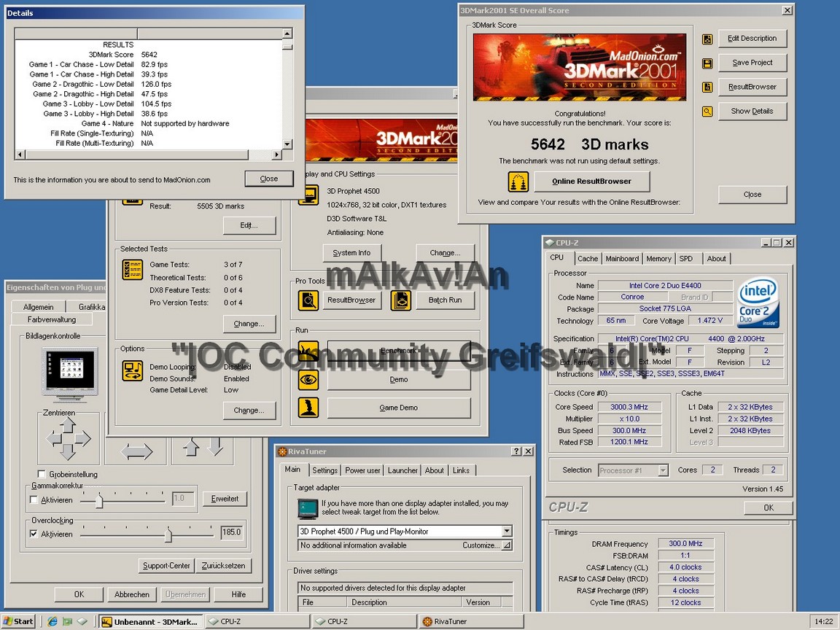Click the Batch Run documents icon

pyautogui.click(x=401, y=300)
